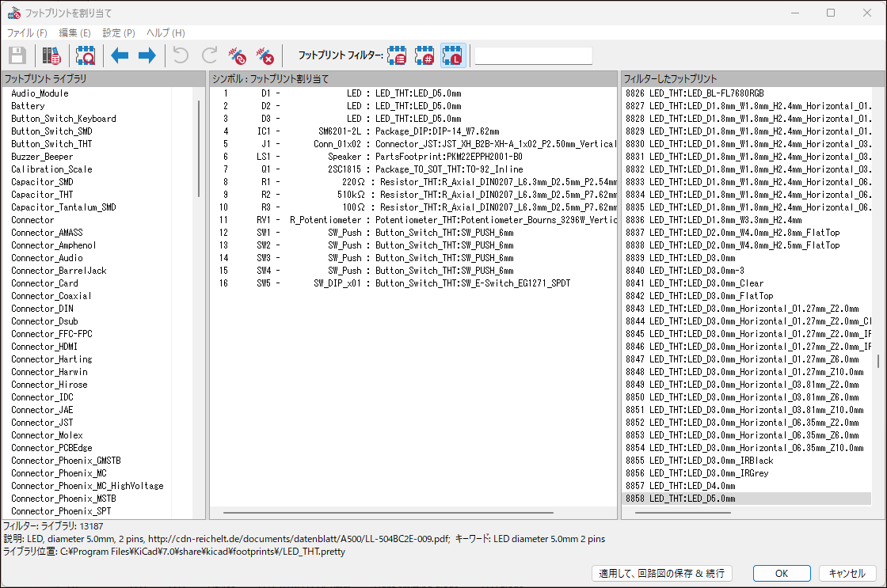
Task: Open the footprint library table manager
Action: (x=51, y=55)
